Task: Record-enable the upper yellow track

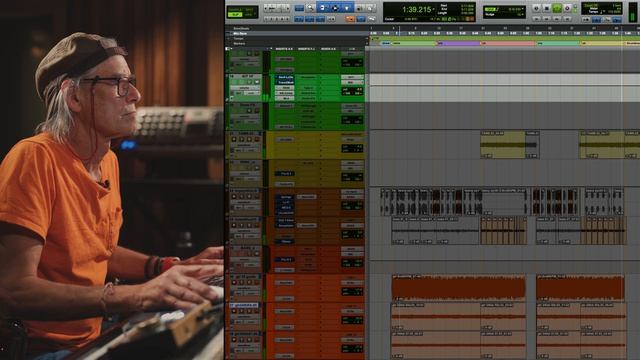Action: (x=234, y=139)
